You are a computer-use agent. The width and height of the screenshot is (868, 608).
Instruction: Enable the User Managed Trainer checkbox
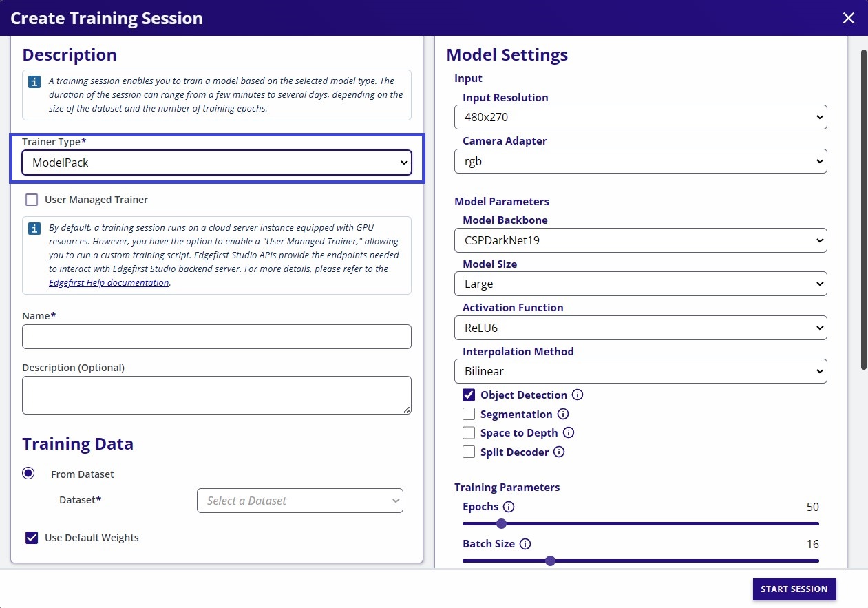[32, 199]
